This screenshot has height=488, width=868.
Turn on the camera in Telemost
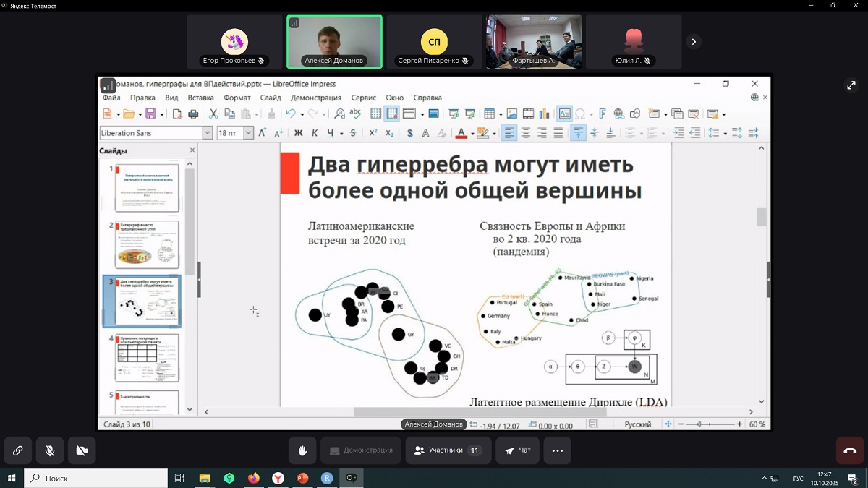click(82, 450)
